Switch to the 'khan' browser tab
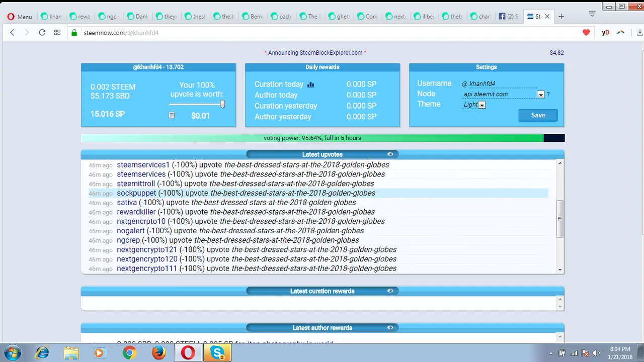The width and height of the screenshot is (644, 362). click(x=52, y=17)
